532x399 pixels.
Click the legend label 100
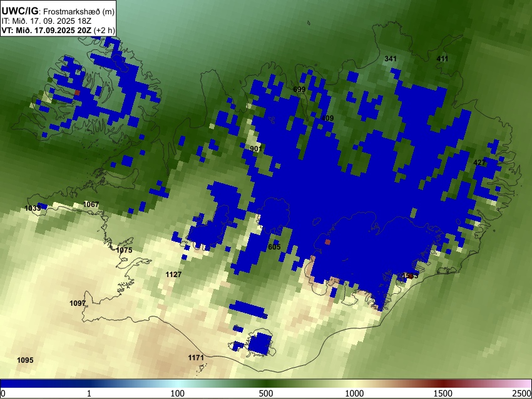(x=178, y=393)
